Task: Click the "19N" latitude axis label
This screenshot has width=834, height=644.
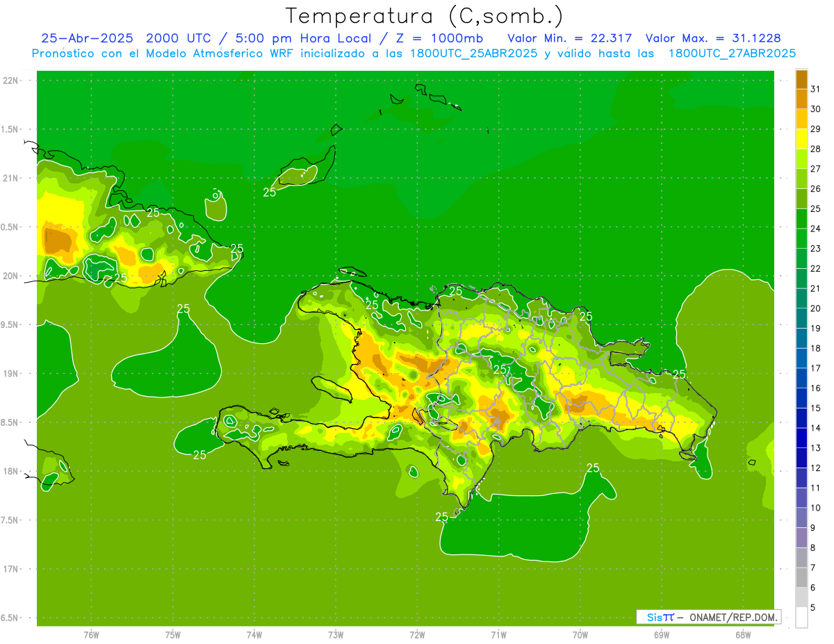Action: 12,373
